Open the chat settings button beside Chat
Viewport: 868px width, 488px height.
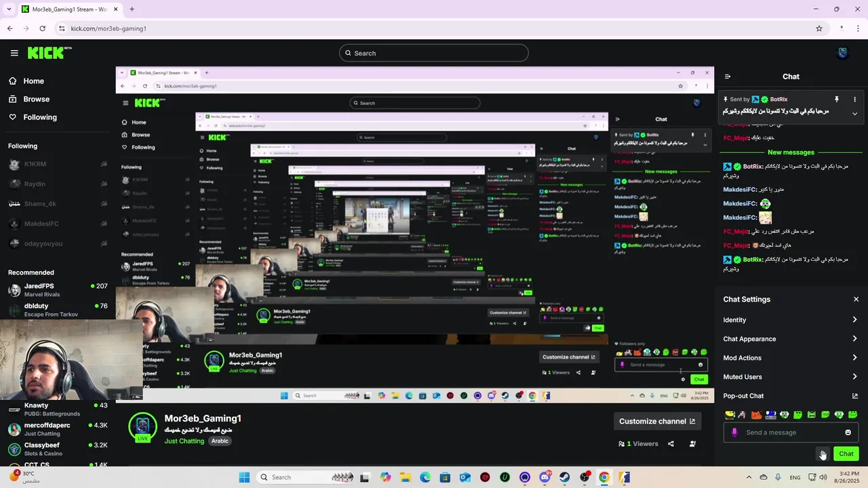[823, 453]
